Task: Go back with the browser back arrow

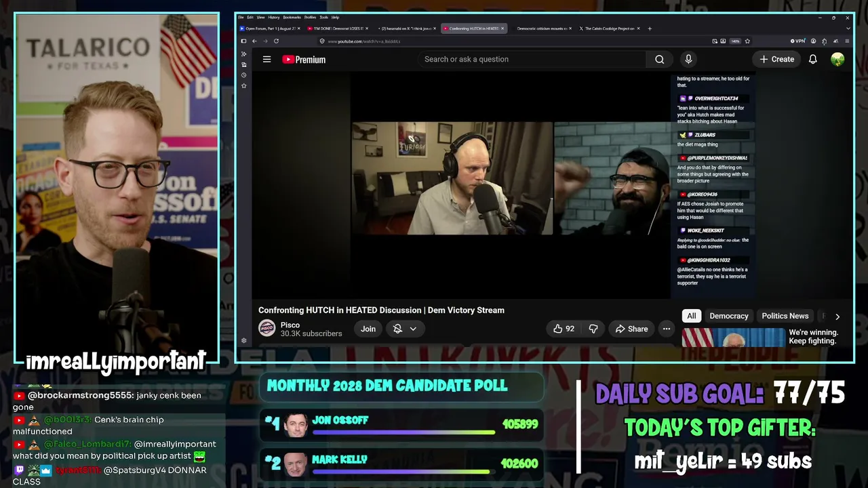Action: tap(254, 41)
